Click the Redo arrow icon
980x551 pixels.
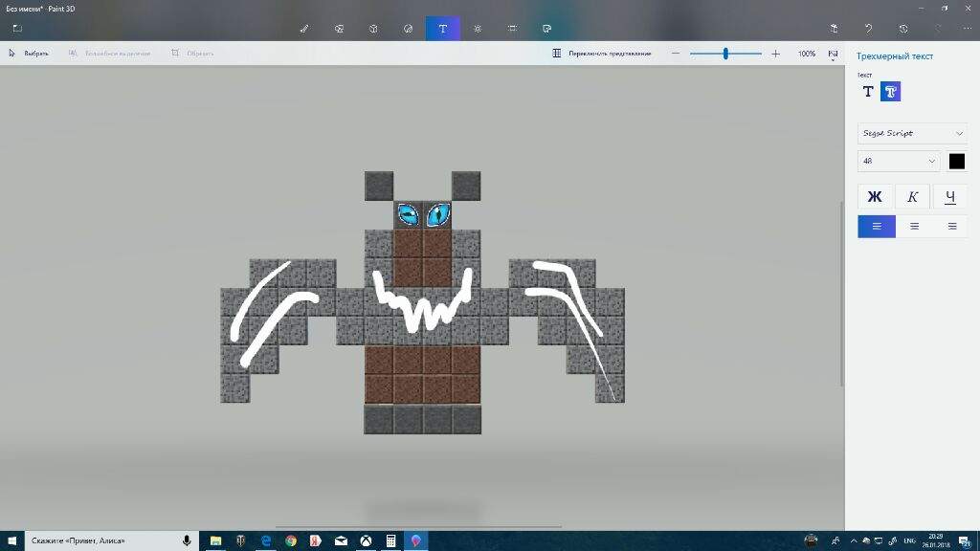coord(938,29)
